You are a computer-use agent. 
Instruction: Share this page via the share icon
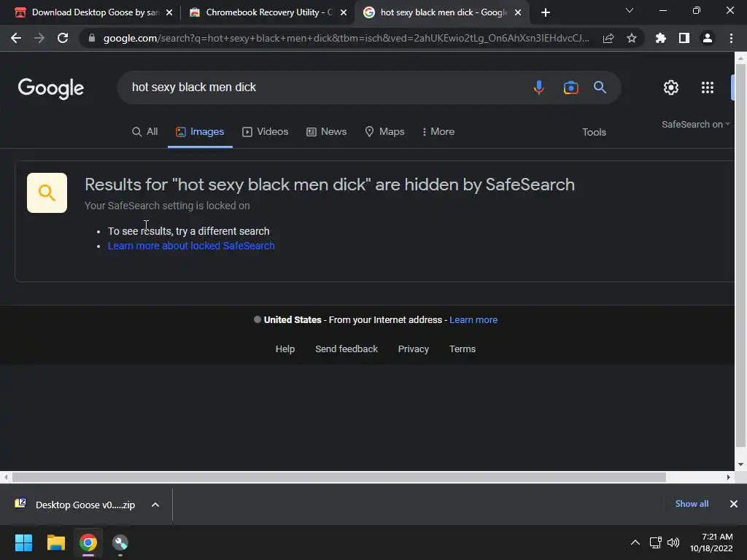[608, 38]
